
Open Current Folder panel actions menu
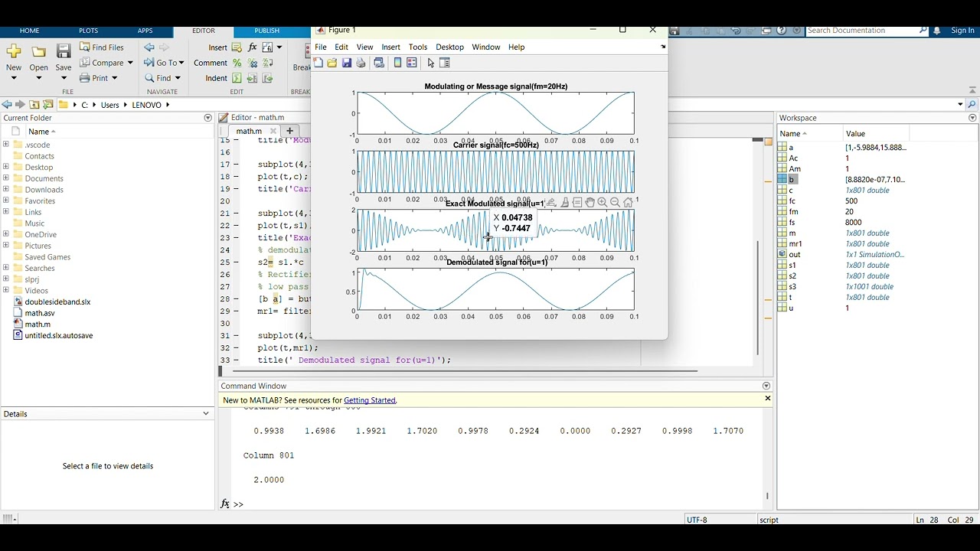pyautogui.click(x=207, y=118)
